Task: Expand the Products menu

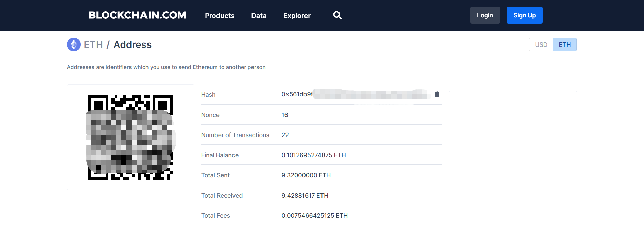Action: [x=220, y=16]
